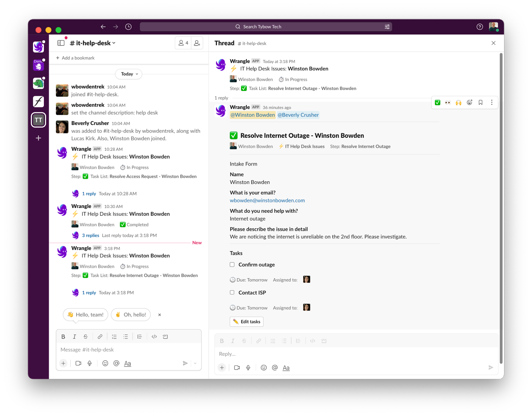This screenshot has height=416, width=532.
Task: Open the it-help-desk channel dropdown
Action: click(x=92, y=43)
